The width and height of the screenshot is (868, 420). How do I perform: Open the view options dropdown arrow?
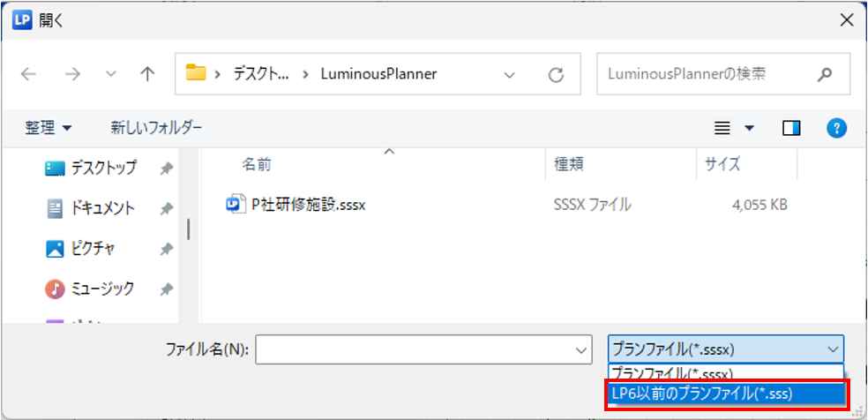(750, 128)
